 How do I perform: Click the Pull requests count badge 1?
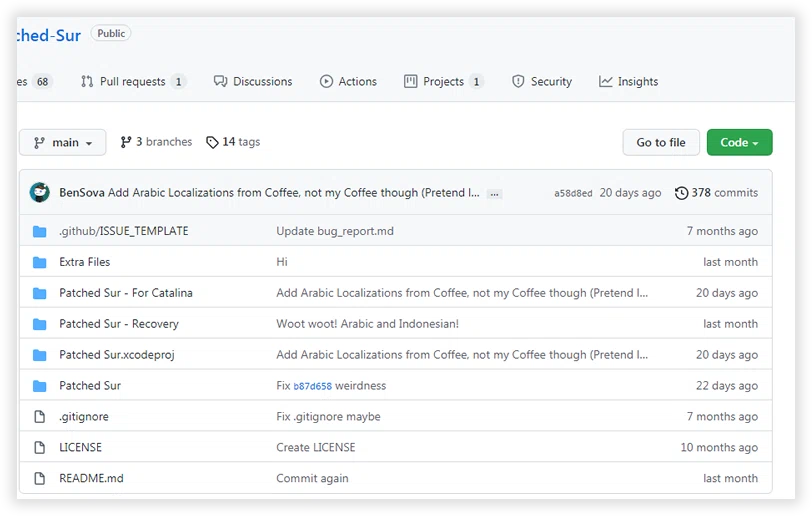tap(178, 82)
